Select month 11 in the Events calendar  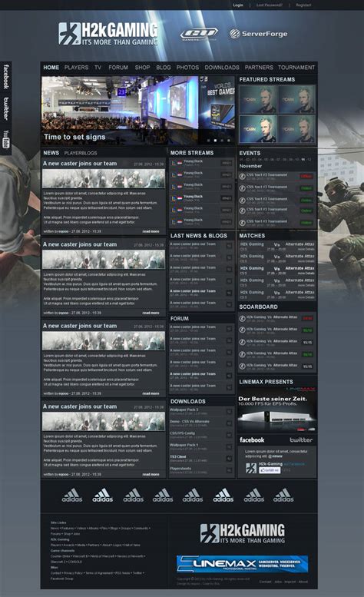tap(303, 160)
